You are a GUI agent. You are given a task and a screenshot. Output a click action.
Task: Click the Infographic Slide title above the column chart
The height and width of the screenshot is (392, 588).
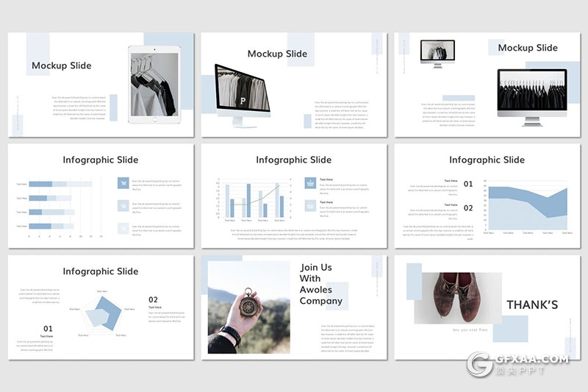coord(294,160)
